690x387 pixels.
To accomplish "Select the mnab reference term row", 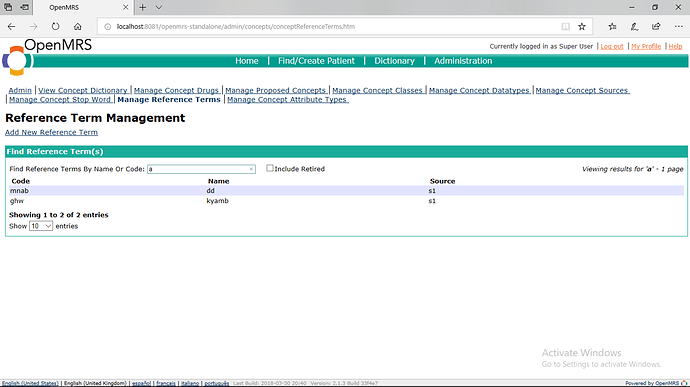I will [346, 191].
